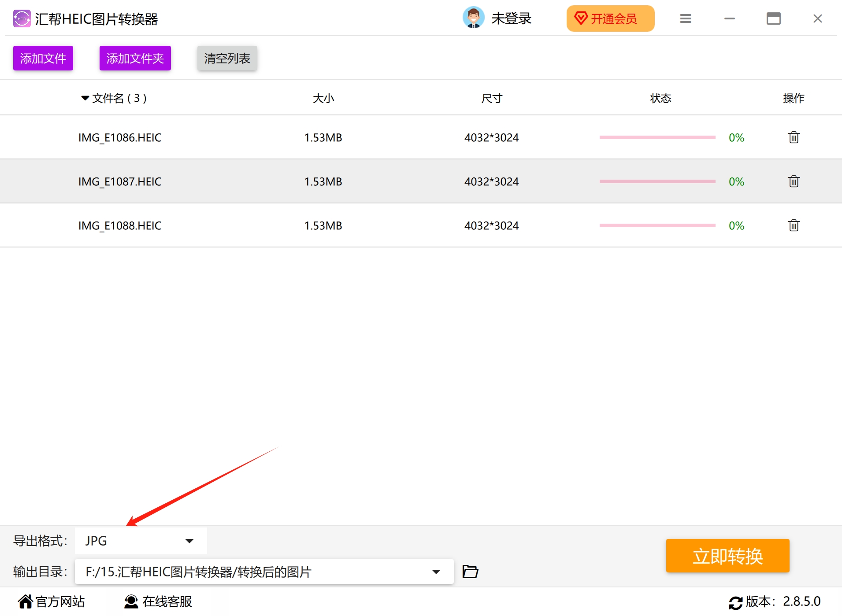Click the HEIC converter app logo
Viewport: 842px width, 616px height.
pyautogui.click(x=22, y=18)
